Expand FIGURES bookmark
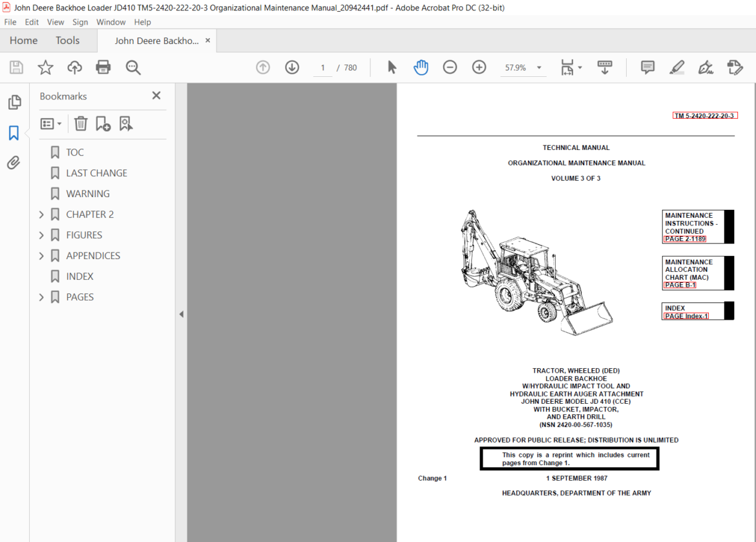 41,235
